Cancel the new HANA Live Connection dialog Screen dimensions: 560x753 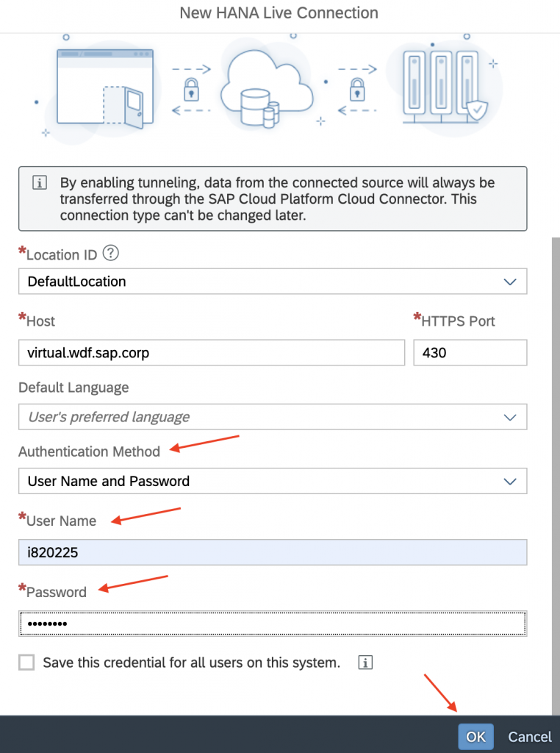(x=530, y=737)
